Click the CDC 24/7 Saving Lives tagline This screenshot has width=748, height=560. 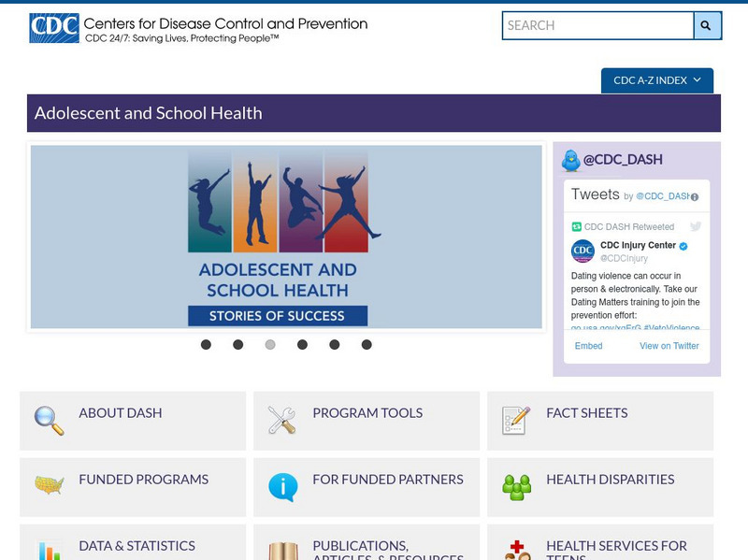click(x=181, y=38)
